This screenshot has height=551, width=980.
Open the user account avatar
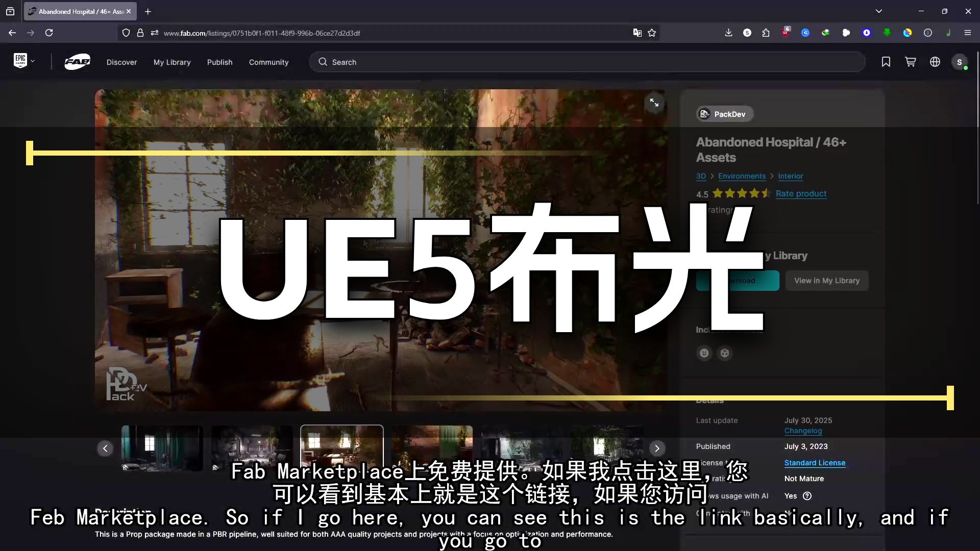point(960,62)
